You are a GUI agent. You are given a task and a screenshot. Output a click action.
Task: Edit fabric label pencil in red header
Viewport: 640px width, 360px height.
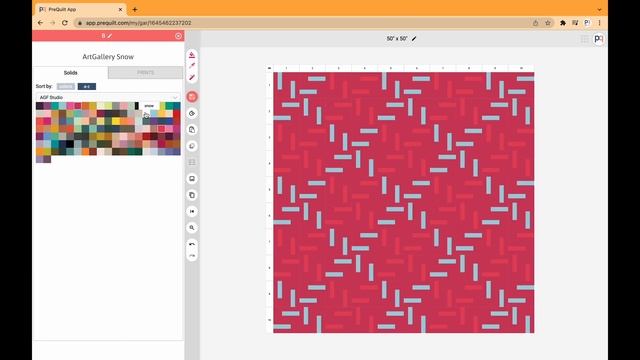pyautogui.click(x=110, y=36)
